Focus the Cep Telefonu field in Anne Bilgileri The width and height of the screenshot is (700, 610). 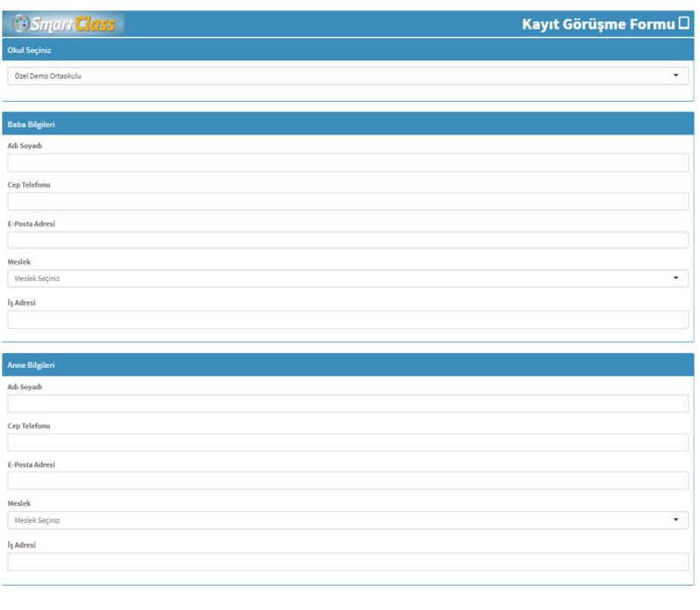pyautogui.click(x=348, y=442)
